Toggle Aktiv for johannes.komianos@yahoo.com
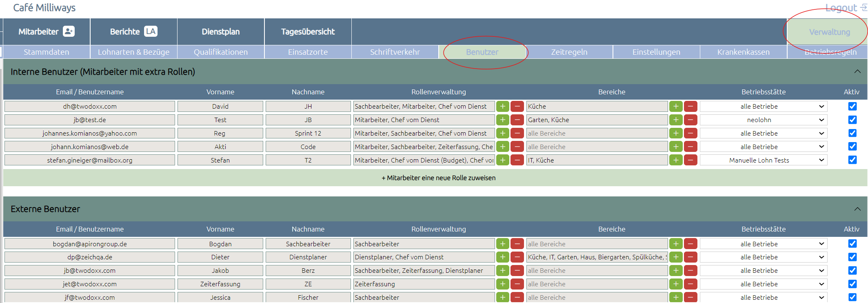 click(x=852, y=133)
